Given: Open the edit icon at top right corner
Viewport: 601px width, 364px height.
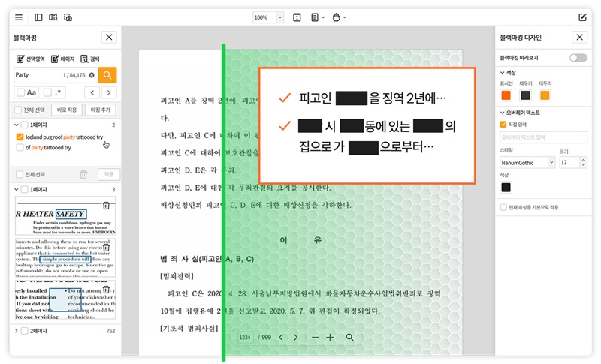Looking at the screenshot, I should (582, 17).
